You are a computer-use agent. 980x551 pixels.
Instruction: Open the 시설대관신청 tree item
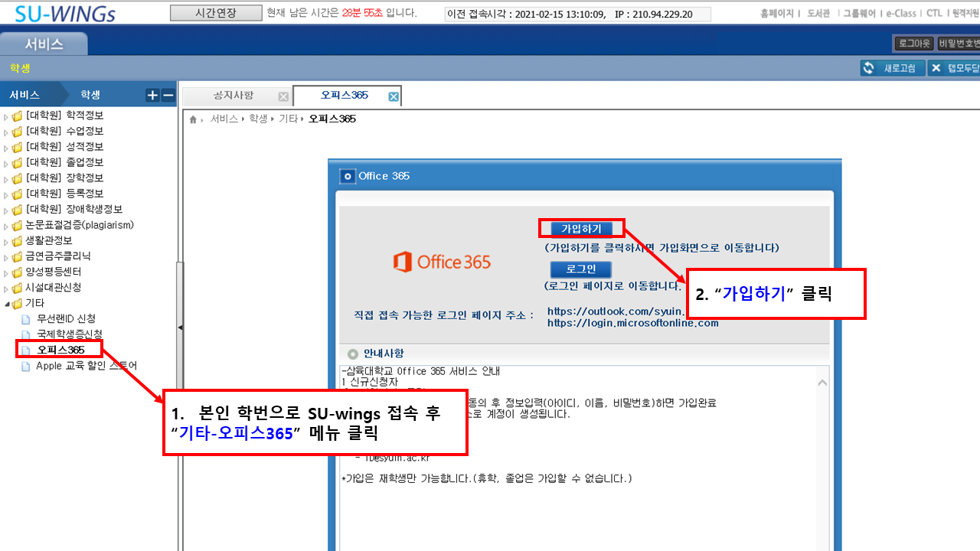point(54,288)
